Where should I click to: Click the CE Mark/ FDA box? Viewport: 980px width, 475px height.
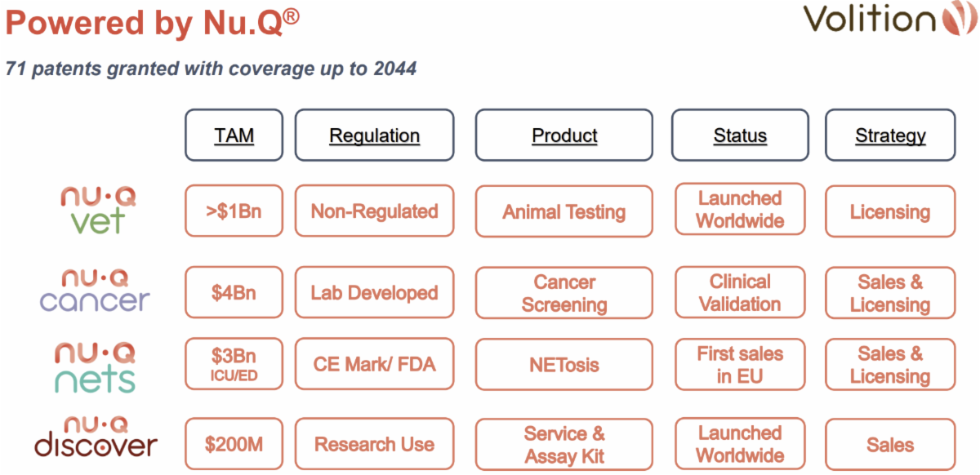coord(374,364)
